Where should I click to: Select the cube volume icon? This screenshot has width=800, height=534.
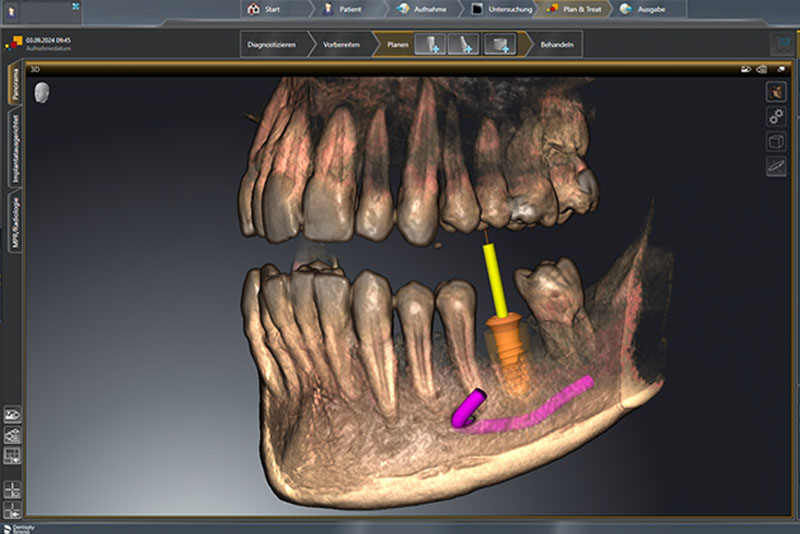(x=775, y=141)
